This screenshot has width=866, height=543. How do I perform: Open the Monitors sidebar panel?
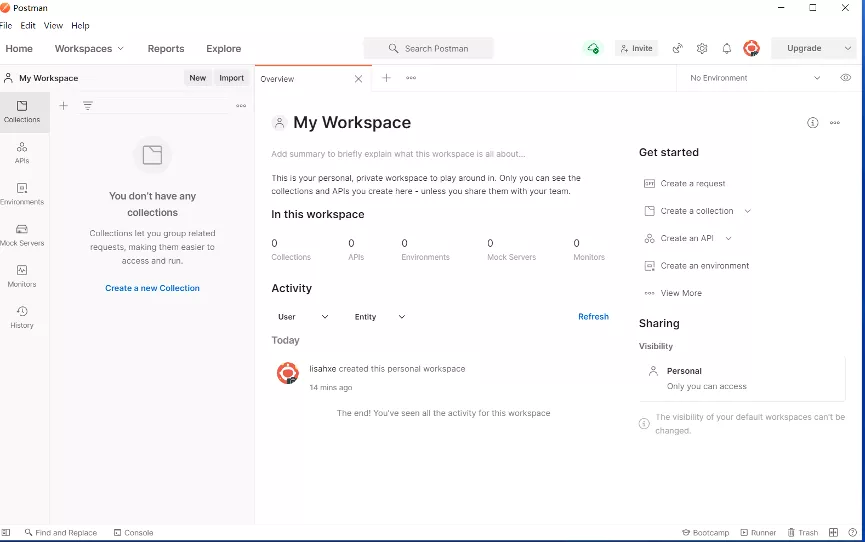pos(22,276)
